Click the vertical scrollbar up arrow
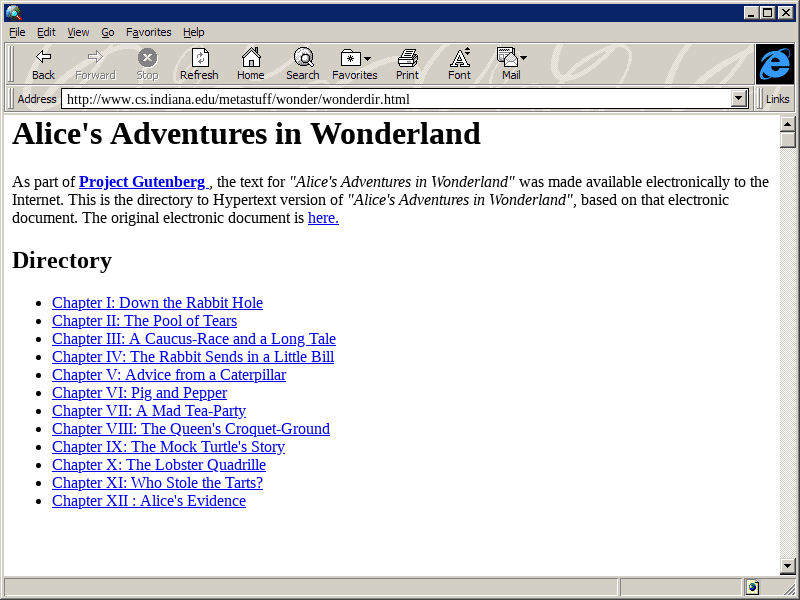 pos(787,124)
